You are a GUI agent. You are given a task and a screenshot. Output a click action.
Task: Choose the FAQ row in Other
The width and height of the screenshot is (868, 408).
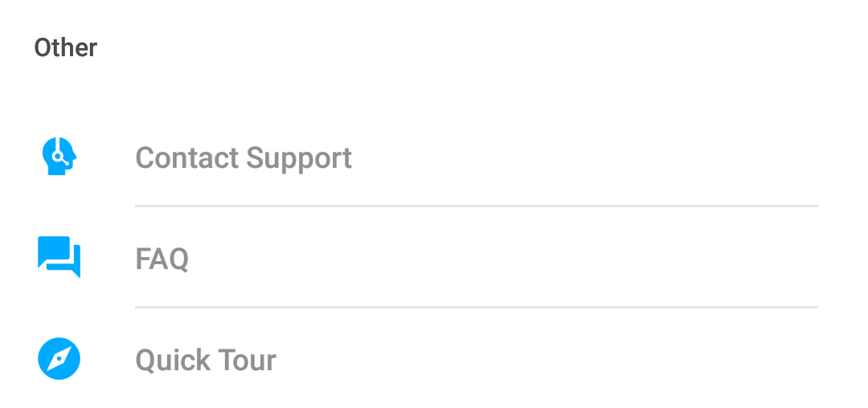point(434,258)
